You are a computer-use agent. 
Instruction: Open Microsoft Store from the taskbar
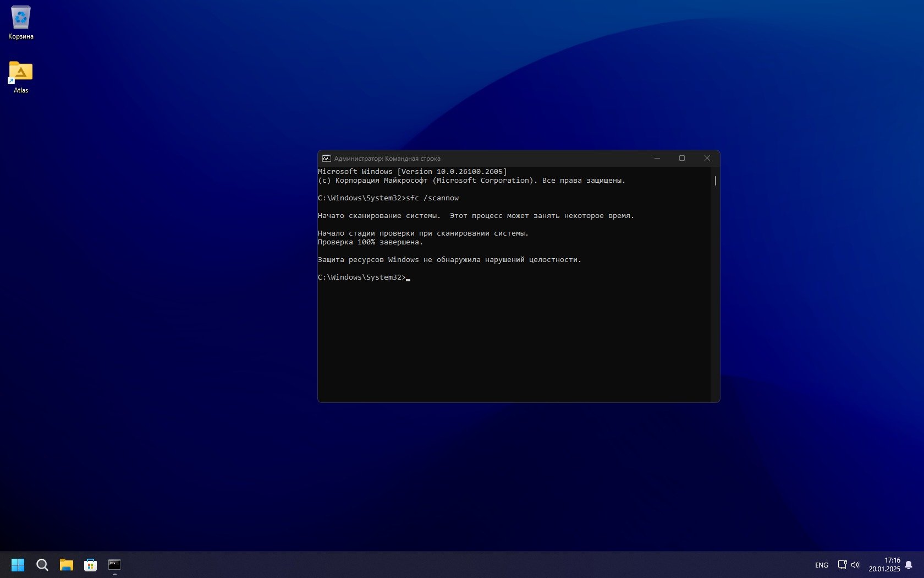click(x=90, y=565)
